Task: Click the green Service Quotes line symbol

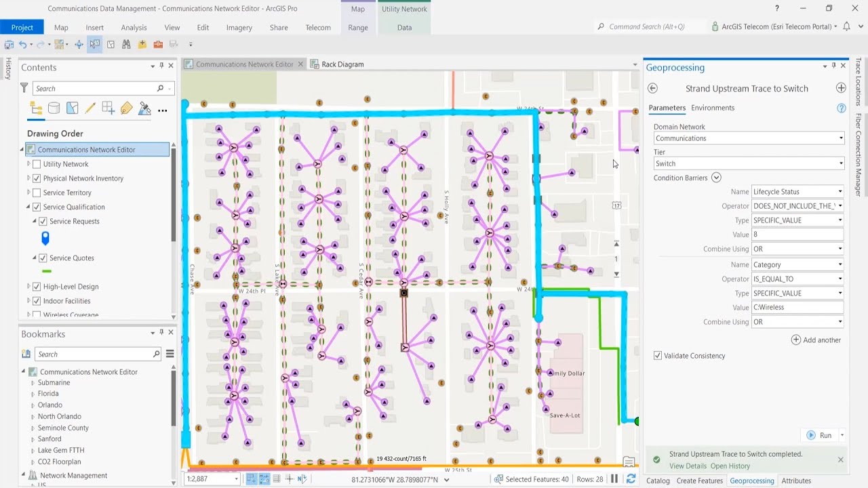Action: [x=47, y=271]
